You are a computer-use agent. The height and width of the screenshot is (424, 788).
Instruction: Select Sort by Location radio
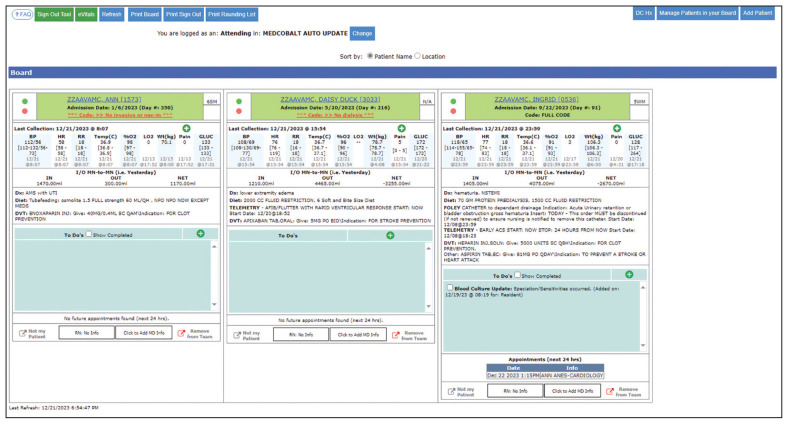(x=417, y=56)
